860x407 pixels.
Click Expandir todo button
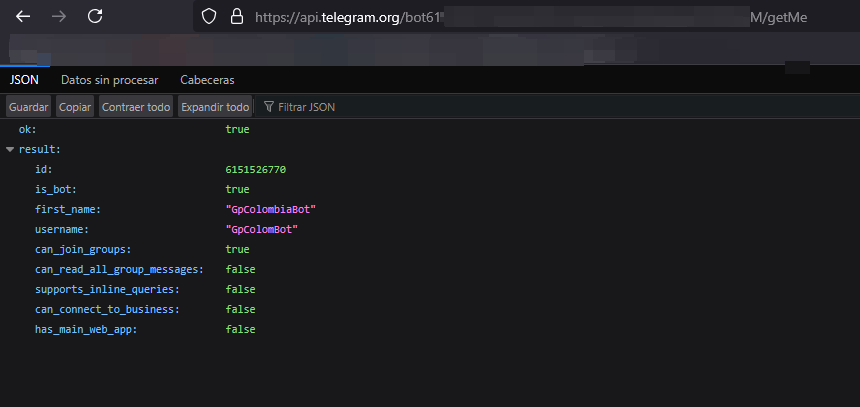(x=215, y=107)
